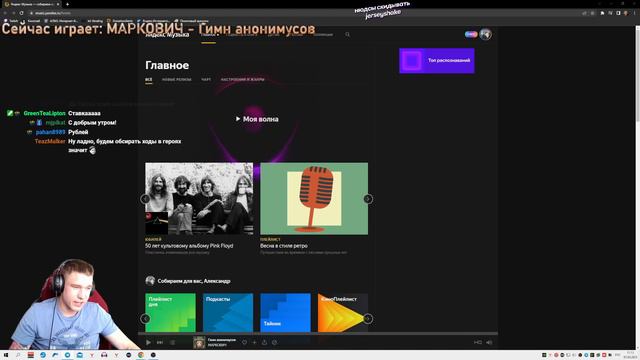Open the Плейлист дня tile
This screenshot has width=640, height=360.
171,313
